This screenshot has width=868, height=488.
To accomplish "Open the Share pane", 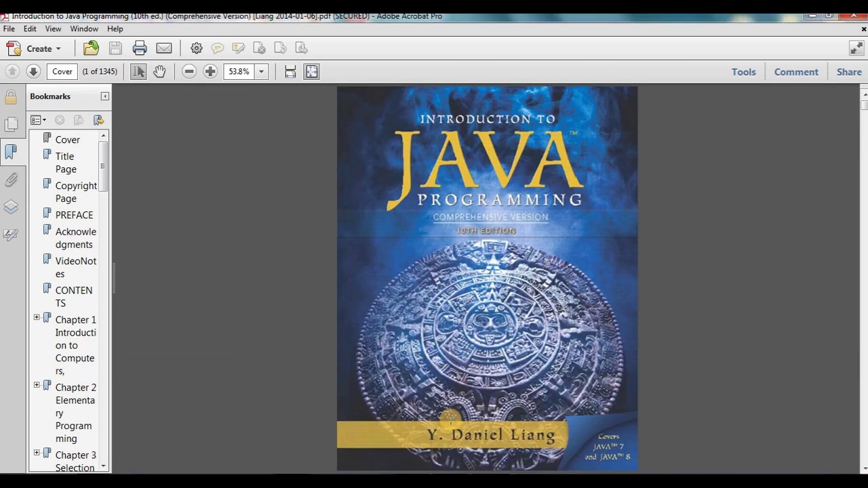I will 849,72.
